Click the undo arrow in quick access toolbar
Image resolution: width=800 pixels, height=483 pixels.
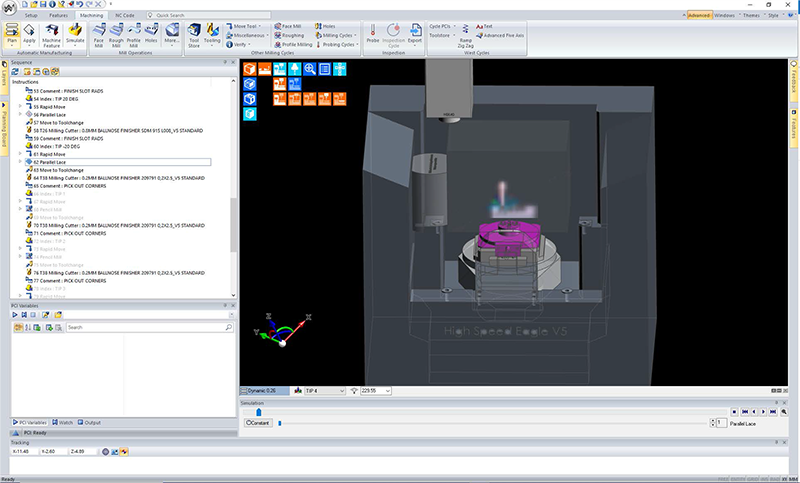(x=80, y=4)
